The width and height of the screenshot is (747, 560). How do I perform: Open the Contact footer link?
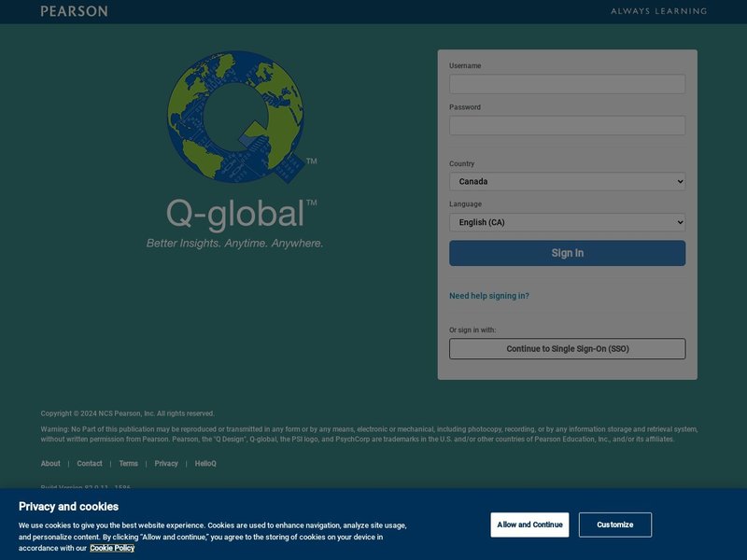click(x=90, y=463)
